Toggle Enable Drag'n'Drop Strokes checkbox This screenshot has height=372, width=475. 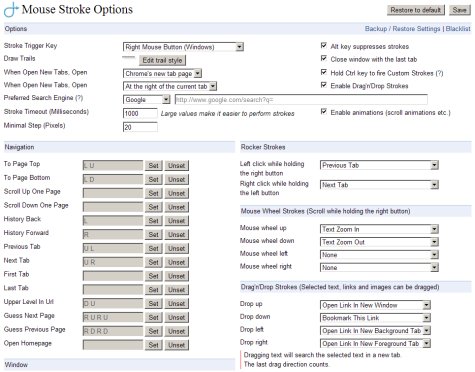[323, 85]
